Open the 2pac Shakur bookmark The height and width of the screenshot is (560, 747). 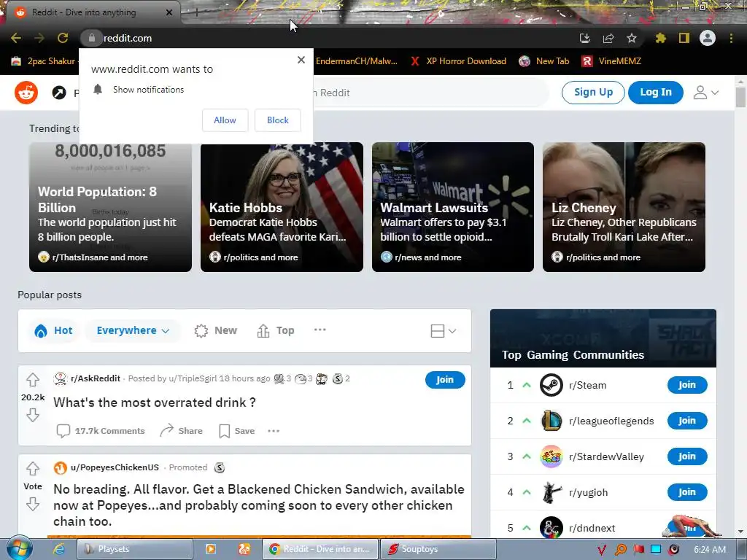pyautogui.click(x=43, y=61)
